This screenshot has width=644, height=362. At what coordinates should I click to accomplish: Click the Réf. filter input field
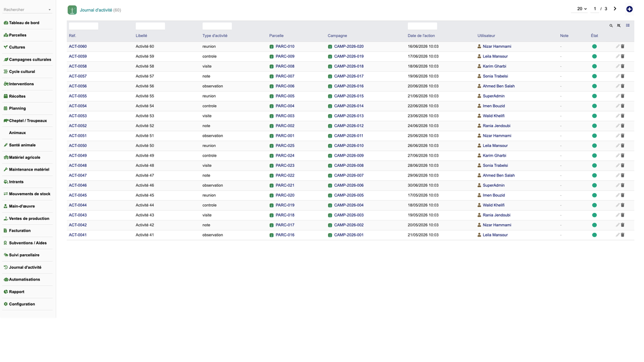pyautogui.click(x=84, y=26)
